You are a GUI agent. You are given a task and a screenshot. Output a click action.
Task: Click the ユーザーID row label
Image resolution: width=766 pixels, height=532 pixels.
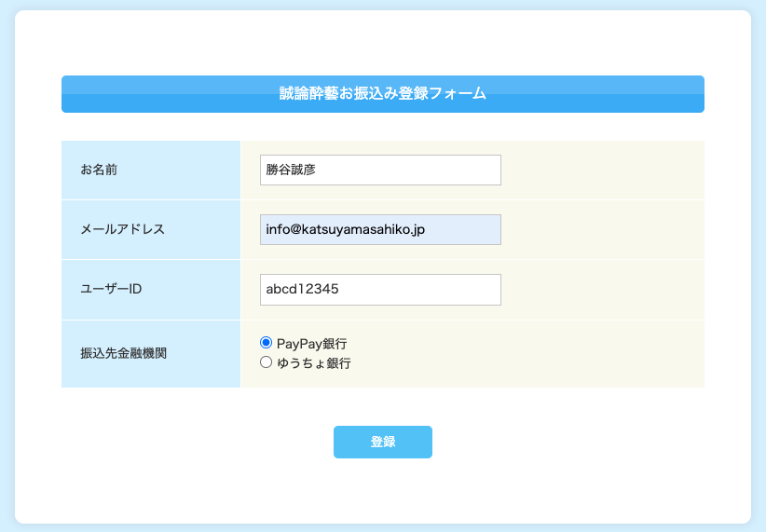[111, 289]
